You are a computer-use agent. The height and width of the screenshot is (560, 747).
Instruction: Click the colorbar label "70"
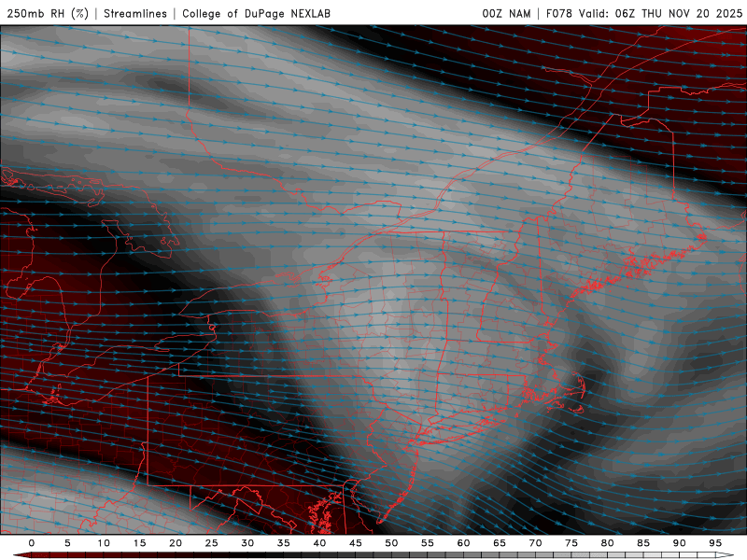coord(535,543)
